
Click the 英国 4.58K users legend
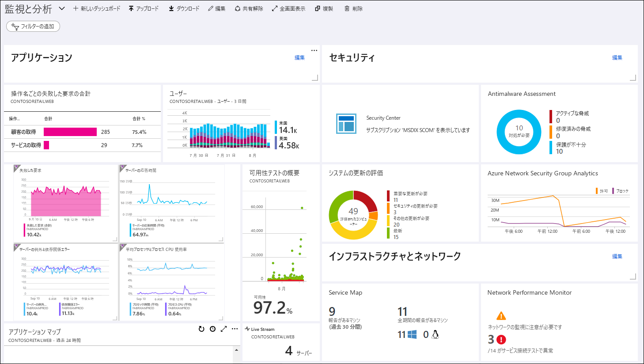[287, 143]
